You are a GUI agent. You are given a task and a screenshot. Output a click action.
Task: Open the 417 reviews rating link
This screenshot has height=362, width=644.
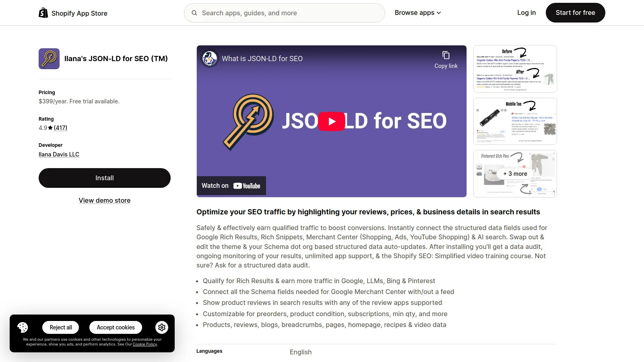(x=60, y=128)
